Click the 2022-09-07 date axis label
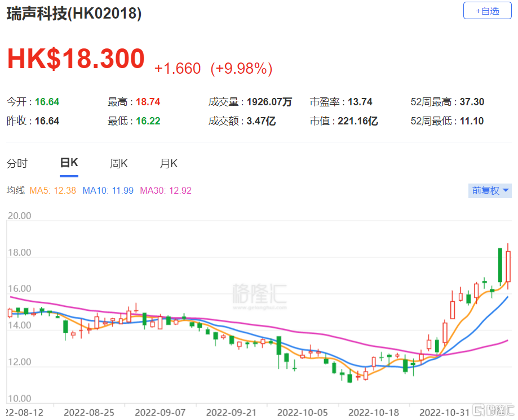Screen dimensions: 518x420 160,413
